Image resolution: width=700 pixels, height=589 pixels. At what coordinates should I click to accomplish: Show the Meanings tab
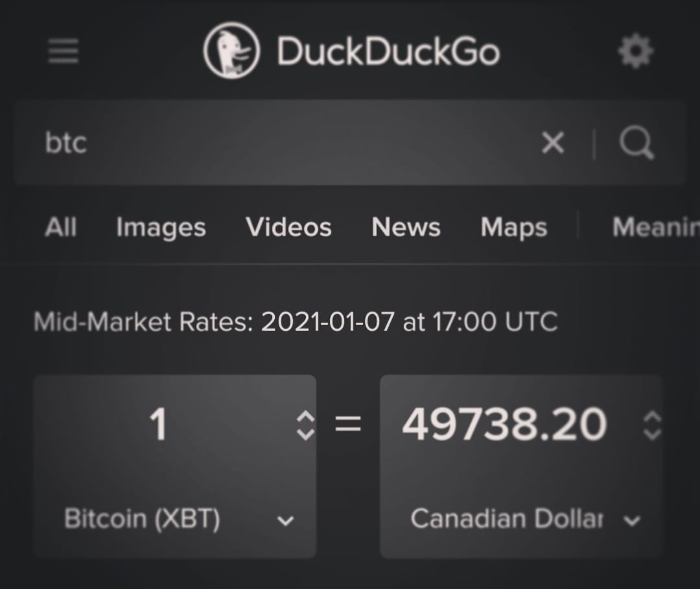pos(655,228)
